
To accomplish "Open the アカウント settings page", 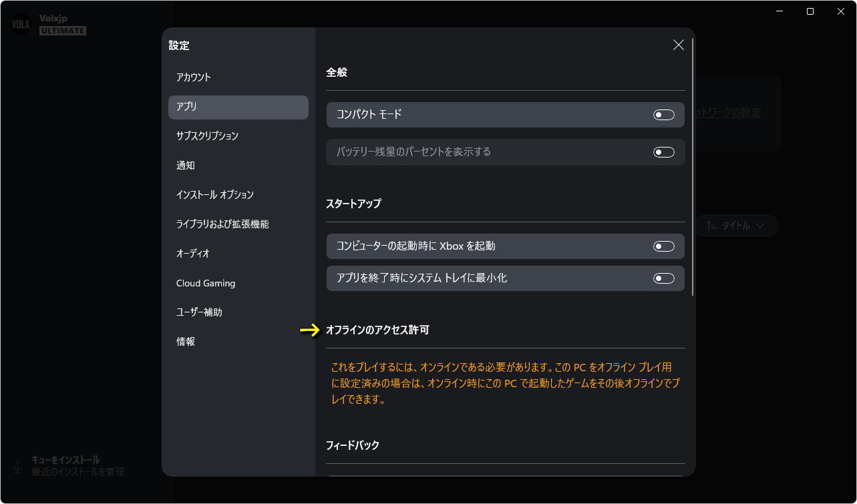I will click(238, 77).
